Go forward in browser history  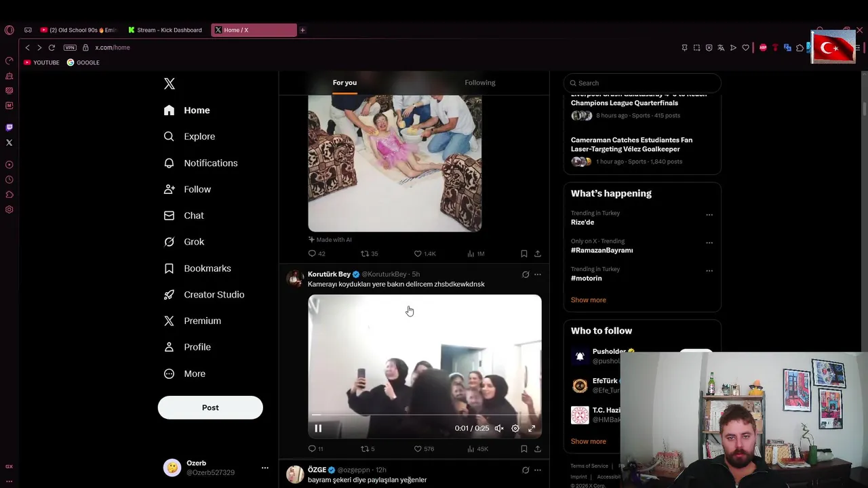click(39, 47)
